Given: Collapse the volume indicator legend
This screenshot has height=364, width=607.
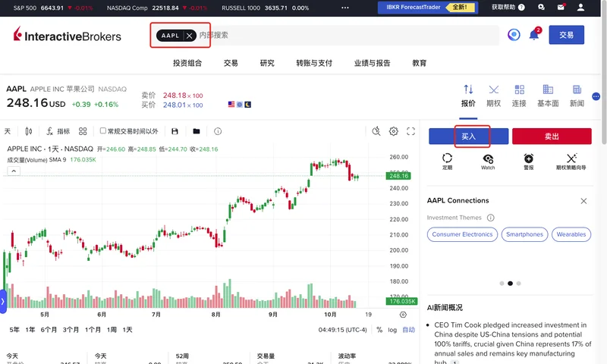Looking at the screenshot, I should coord(14,171).
